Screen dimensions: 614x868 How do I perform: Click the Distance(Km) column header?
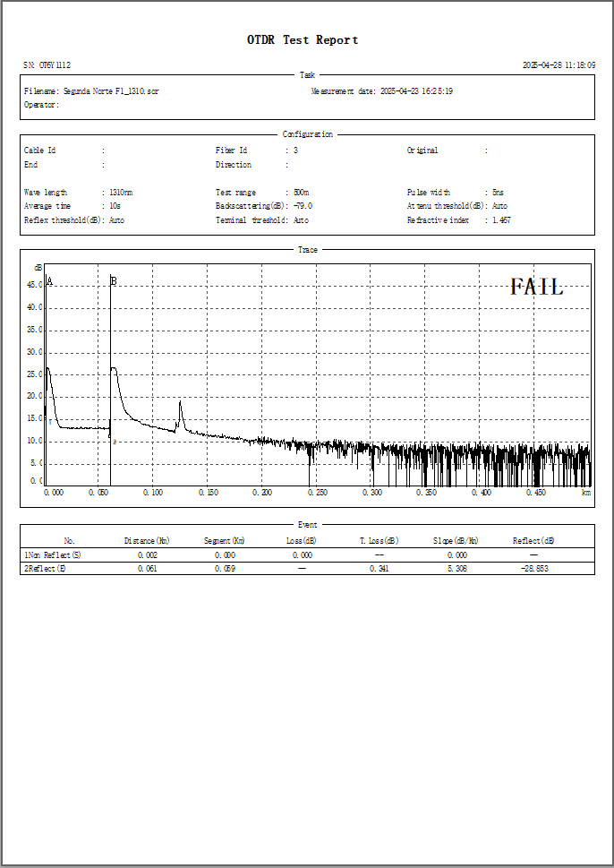pos(147,541)
